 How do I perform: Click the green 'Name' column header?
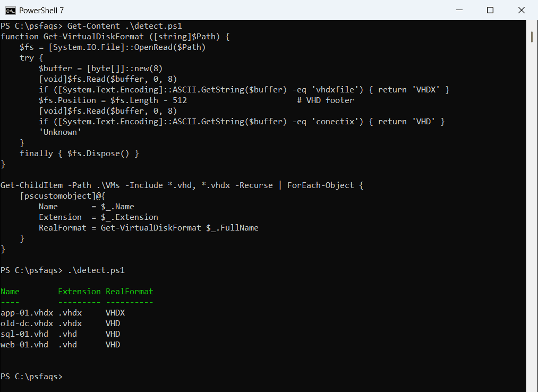[10, 292]
